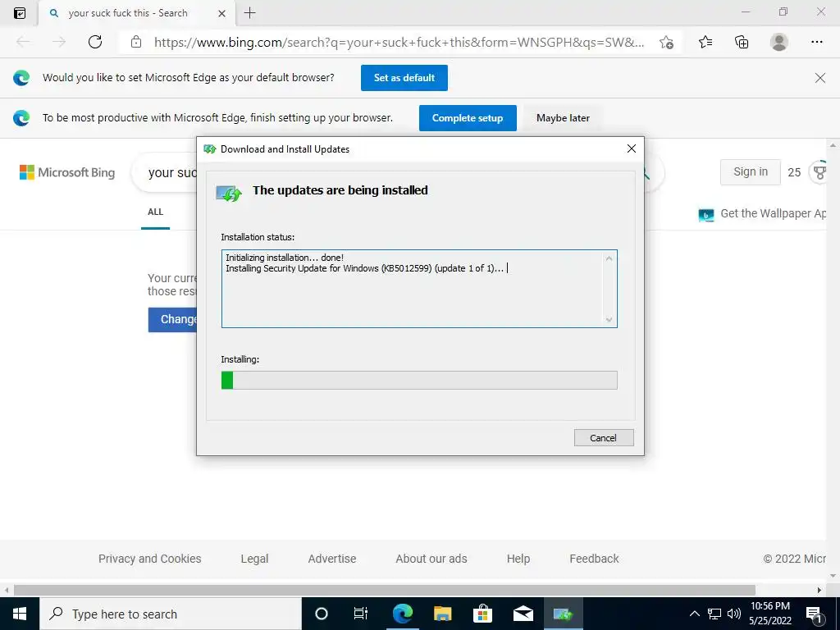840x630 pixels.
Task: Open the Favorites list icon
Action: click(x=705, y=42)
